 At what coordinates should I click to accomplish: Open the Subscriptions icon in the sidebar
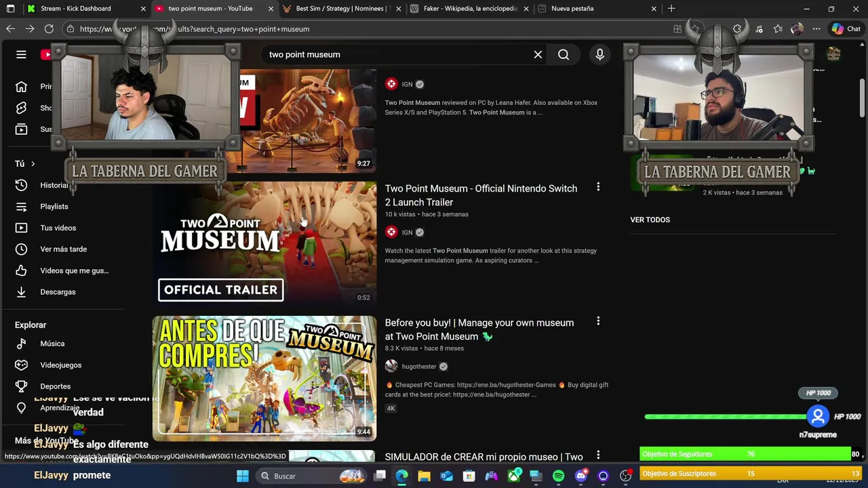pos(21,129)
